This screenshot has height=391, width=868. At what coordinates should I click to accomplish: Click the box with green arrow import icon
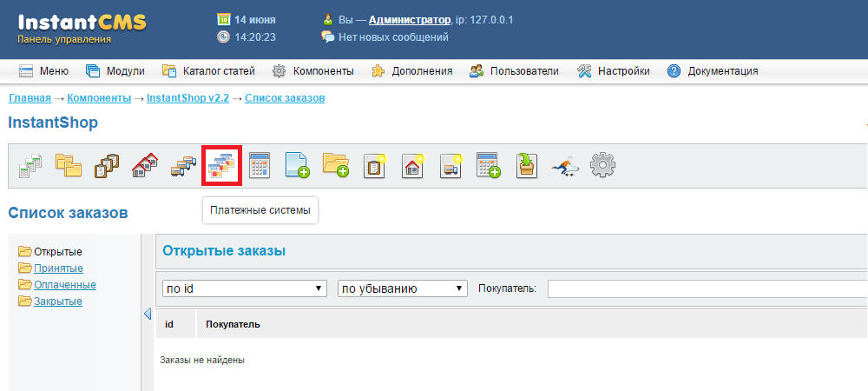(526, 165)
